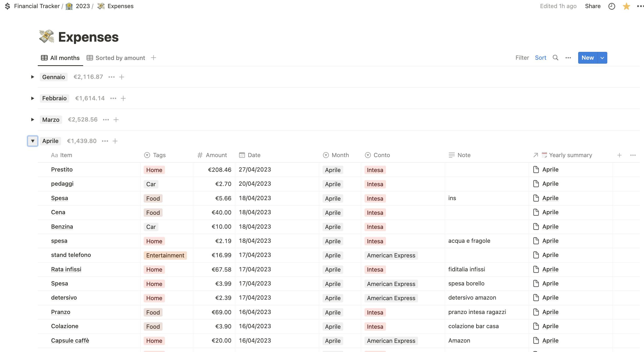644x352 pixels.
Task: Expand the Gennaio group
Action: (33, 77)
